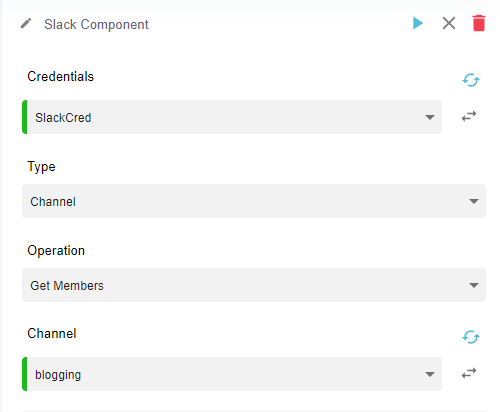Run the Slack Component with play icon
This screenshot has height=412, width=500.
pyautogui.click(x=418, y=23)
